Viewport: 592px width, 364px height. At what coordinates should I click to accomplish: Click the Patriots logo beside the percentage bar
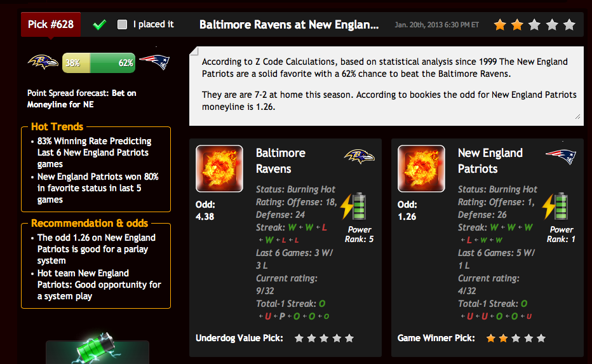click(x=155, y=62)
